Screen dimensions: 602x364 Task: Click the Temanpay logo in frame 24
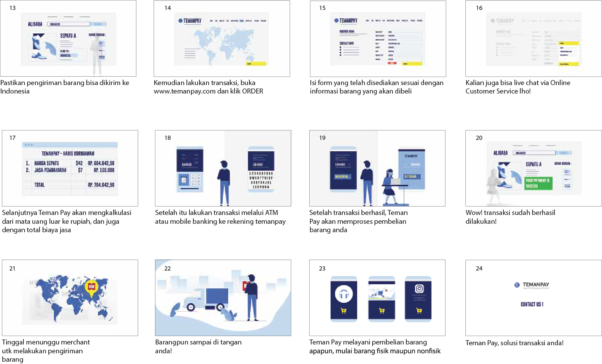pyautogui.click(x=532, y=285)
